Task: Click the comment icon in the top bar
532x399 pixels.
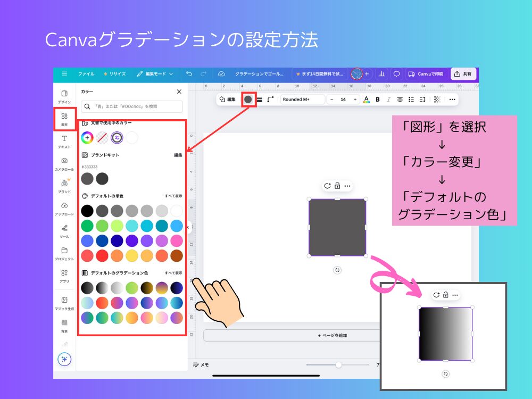Action: pos(396,74)
